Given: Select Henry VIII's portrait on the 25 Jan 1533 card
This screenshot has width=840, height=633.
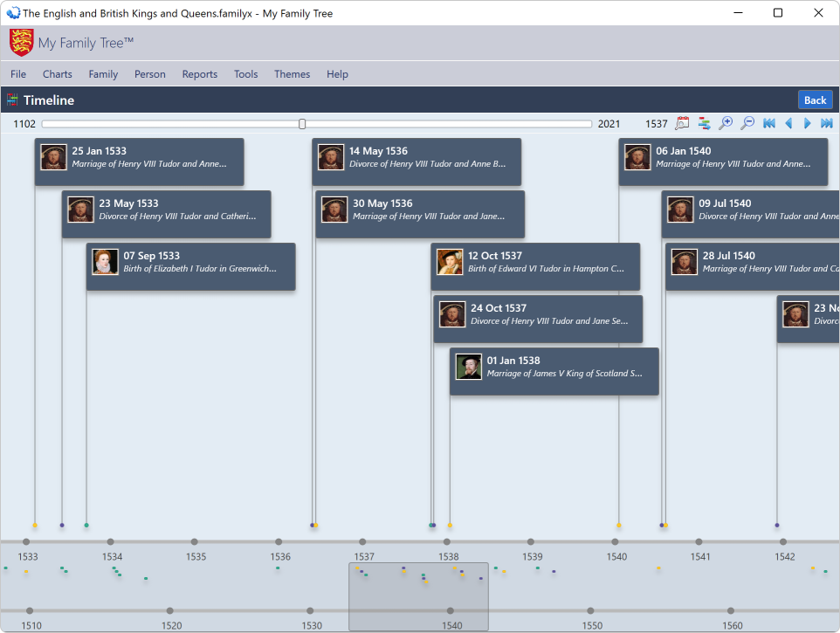Looking at the screenshot, I should [52, 157].
